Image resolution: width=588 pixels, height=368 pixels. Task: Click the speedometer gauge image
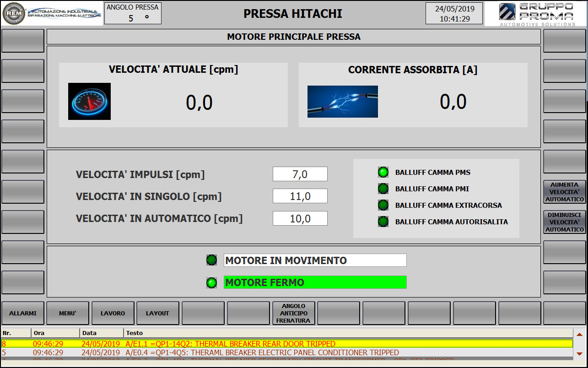[89, 101]
